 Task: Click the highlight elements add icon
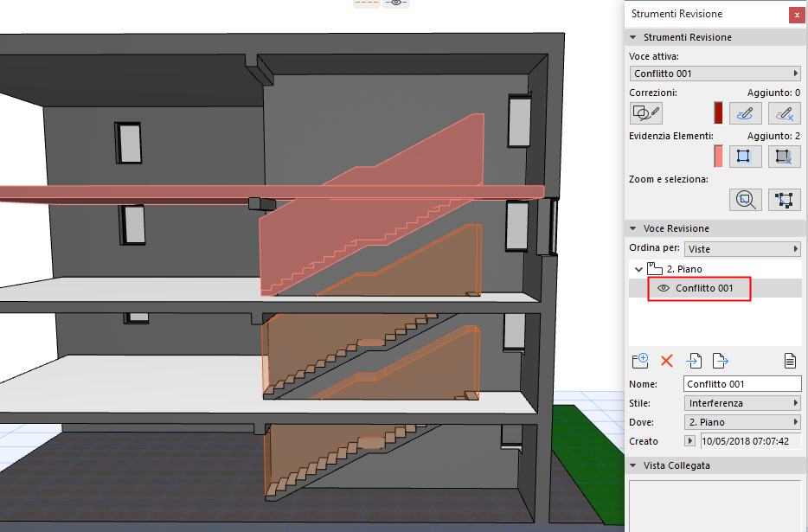745,156
